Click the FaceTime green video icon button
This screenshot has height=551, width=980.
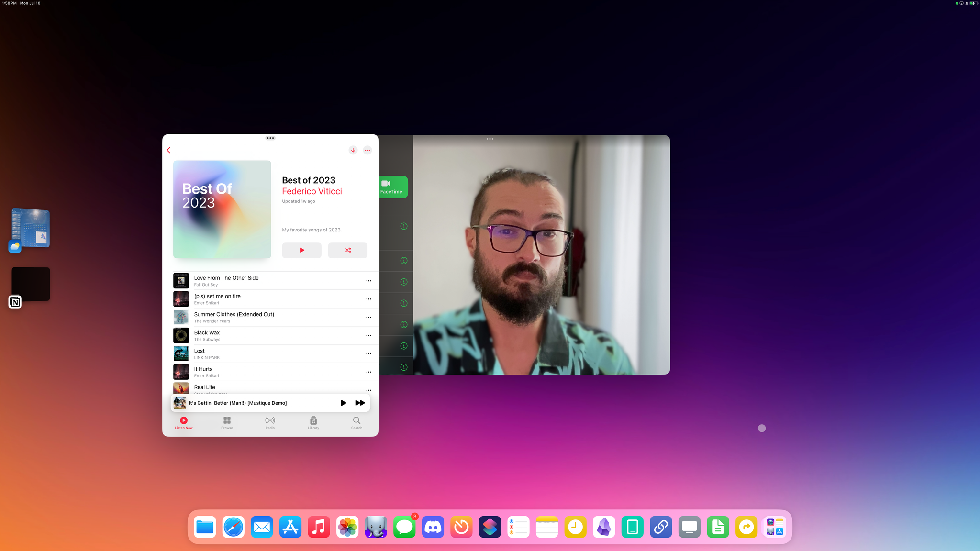390,187
